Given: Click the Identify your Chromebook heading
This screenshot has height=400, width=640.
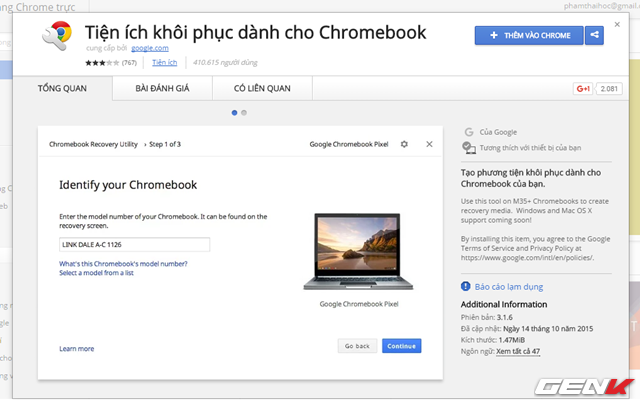Looking at the screenshot, I should pos(128,185).
